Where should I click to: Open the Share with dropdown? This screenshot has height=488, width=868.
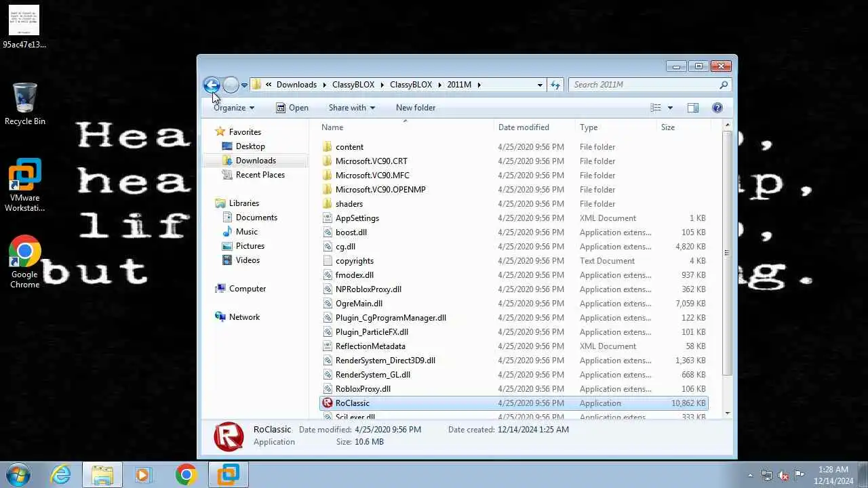351,108
